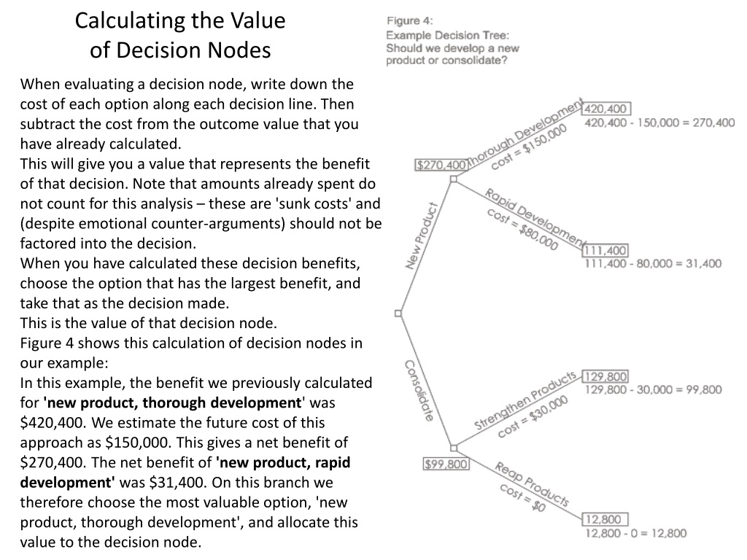Click the calculation 12,800 - 0 = 12,800
This screenshot has width=747, height=560.
635,533
